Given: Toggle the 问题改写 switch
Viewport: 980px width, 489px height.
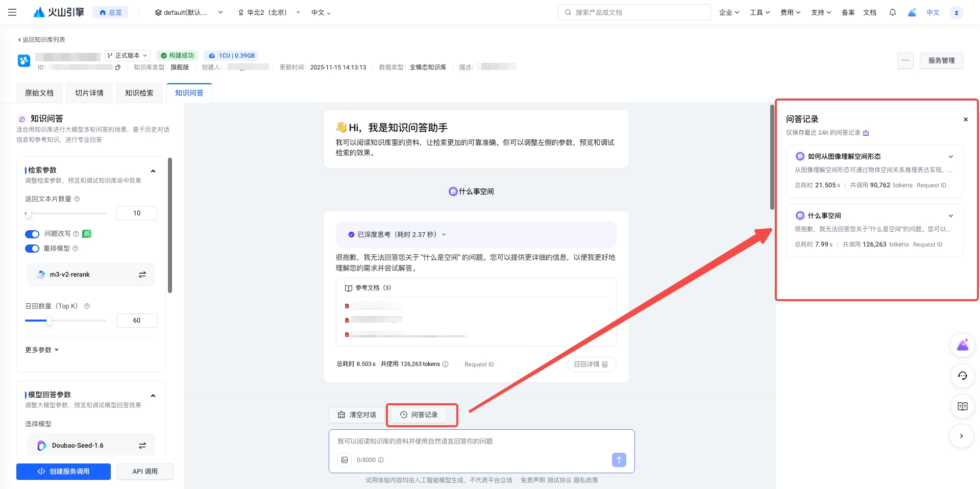Looking at the screenshot, I should [x=32, y=234].
